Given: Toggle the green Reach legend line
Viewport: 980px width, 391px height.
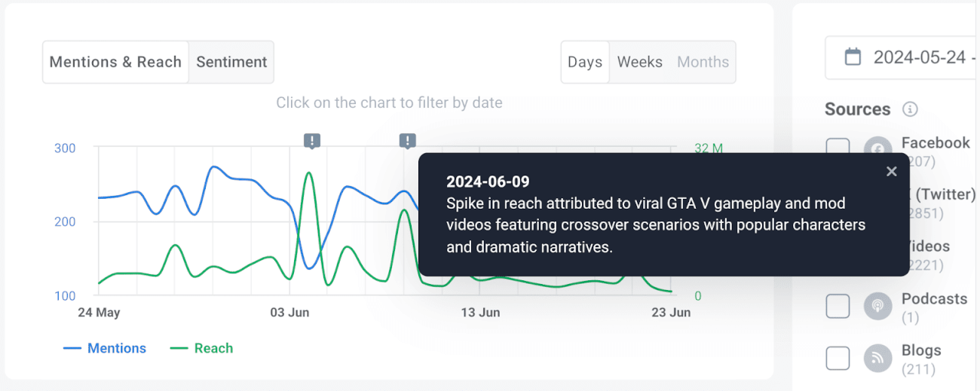Looking at the screenshot, I should pyautogui.click(x=201, y=348).
